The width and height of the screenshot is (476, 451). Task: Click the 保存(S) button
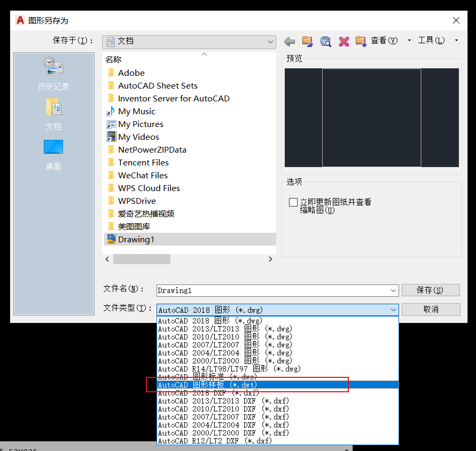coord(431,290)
